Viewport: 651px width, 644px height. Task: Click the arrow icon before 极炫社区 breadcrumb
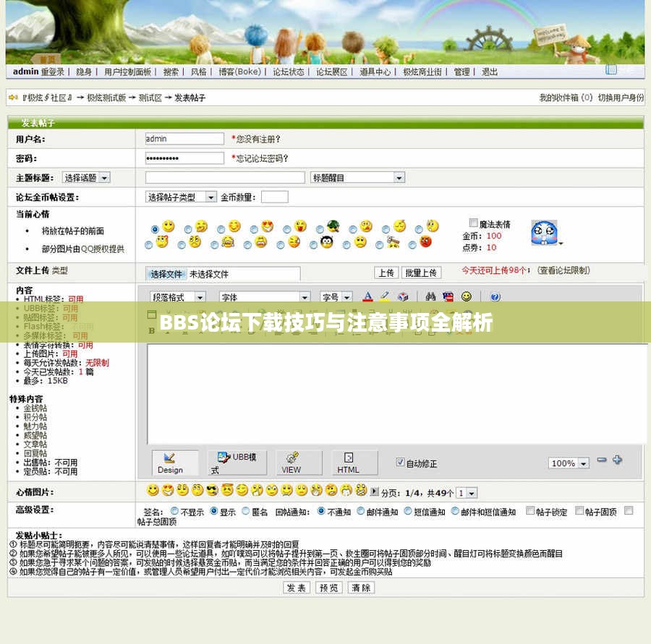click(x=13, y=98)
